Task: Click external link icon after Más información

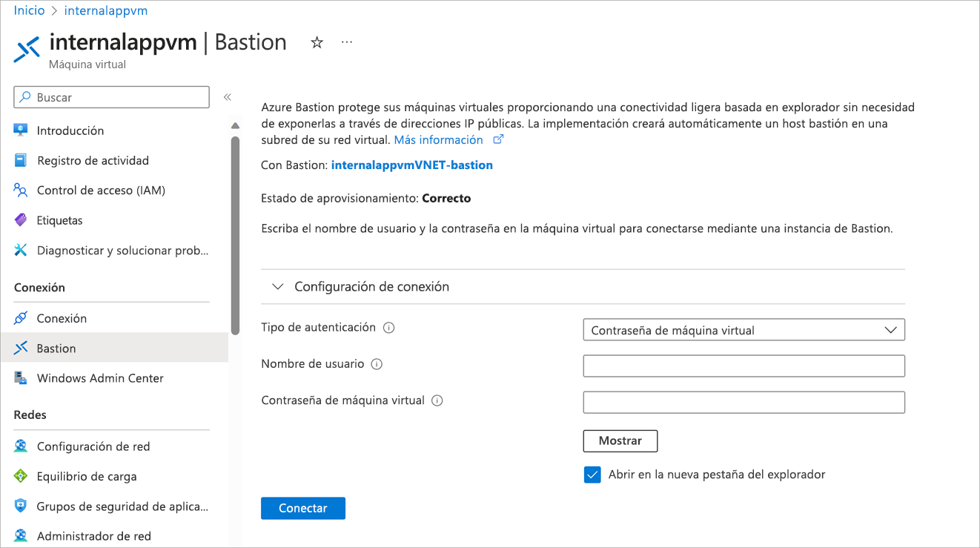Action: pyautogui.click(x=498, y=139)
